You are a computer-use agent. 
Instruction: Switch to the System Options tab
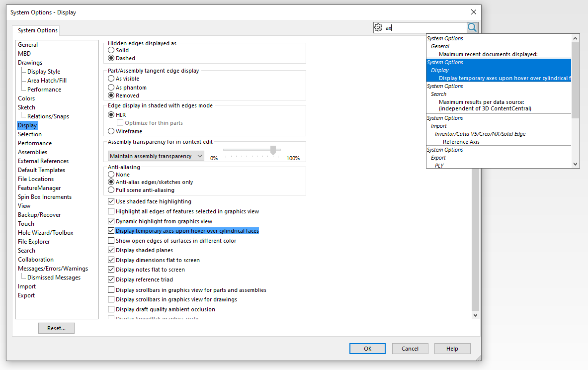coord(38,30)
